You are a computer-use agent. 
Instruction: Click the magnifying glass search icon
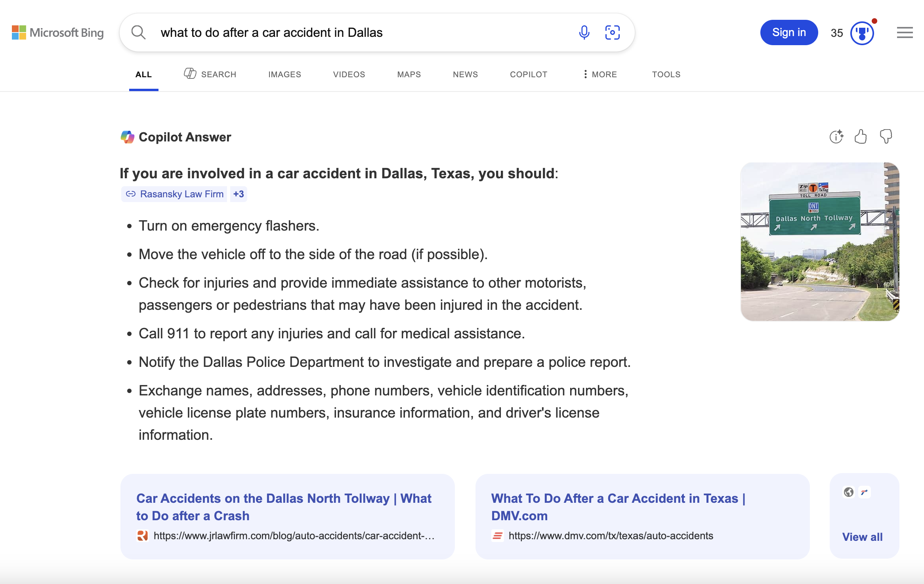point(138,32)
